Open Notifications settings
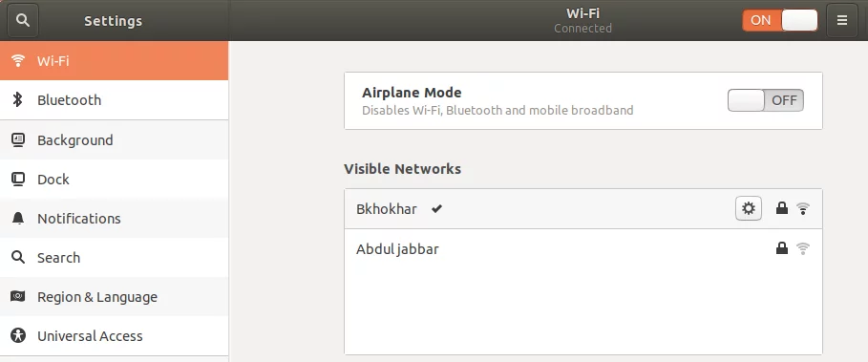Screen dimensions: 868x362 (x=114, y=219)
